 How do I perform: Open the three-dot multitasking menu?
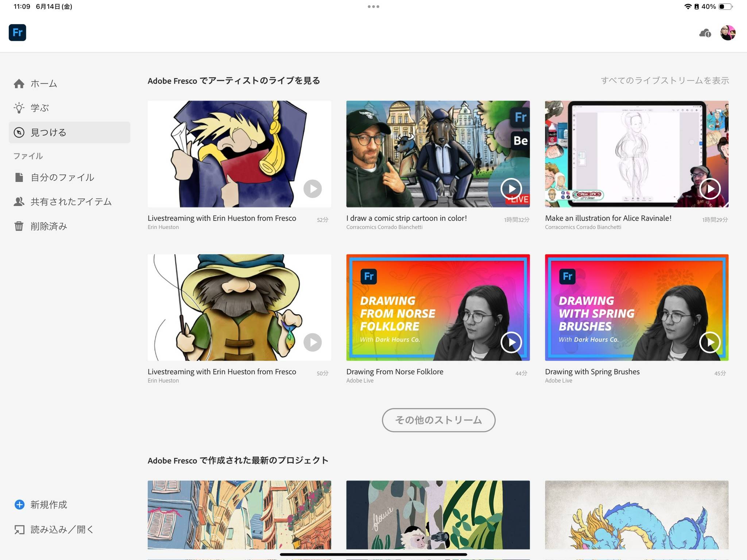[373, 7]
